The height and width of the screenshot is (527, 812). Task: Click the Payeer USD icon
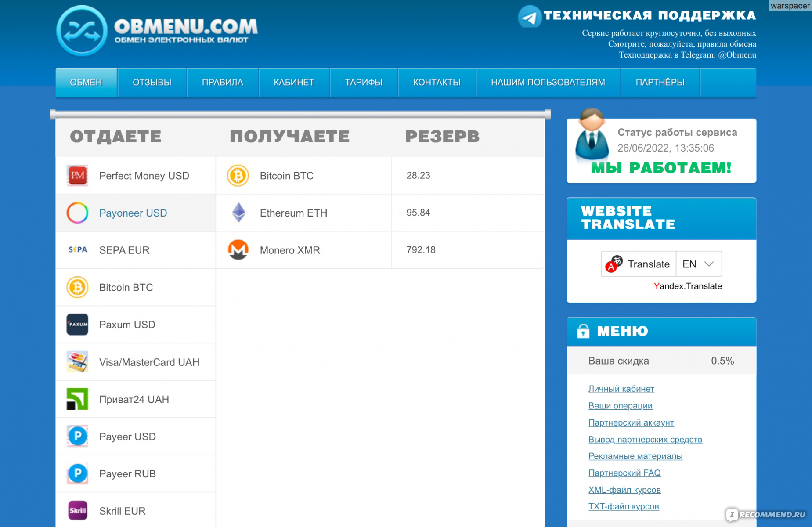click(x=77, y=436)
